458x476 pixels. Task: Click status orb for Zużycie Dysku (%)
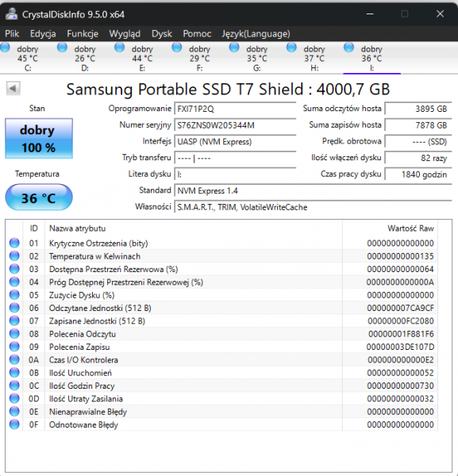pyautogui.click(x=14, y=295)
